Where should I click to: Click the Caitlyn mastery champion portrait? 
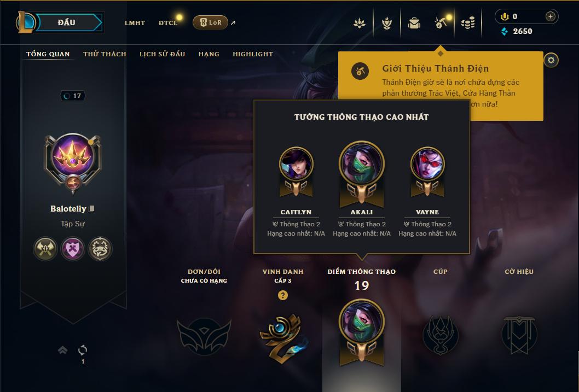pyautogui.click(x=296, y=165)
